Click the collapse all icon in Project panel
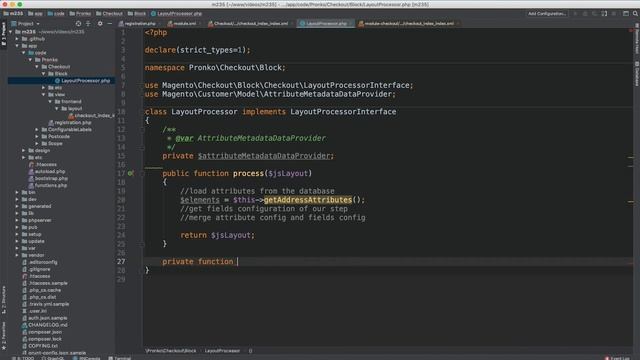This screenshot has width=640, height=360. [88, 24]
